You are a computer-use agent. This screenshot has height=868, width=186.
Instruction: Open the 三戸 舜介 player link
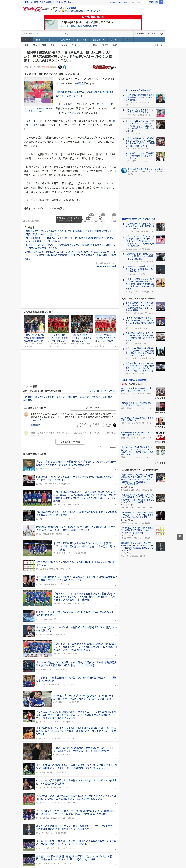click(27, 397)
